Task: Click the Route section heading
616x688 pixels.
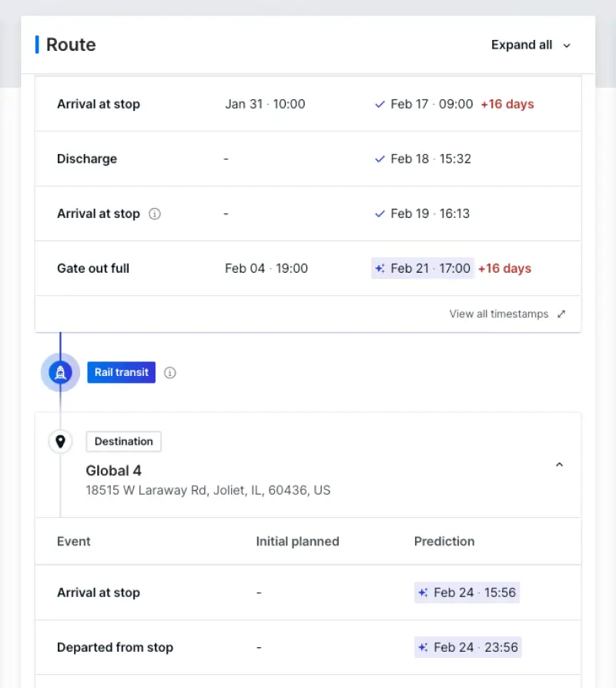Action: 71,45
